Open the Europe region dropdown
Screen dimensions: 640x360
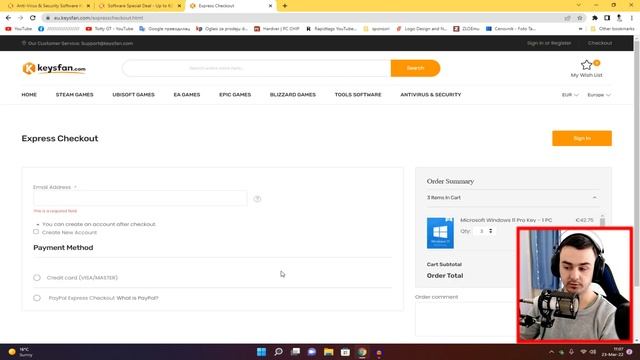tap(599, 95)
